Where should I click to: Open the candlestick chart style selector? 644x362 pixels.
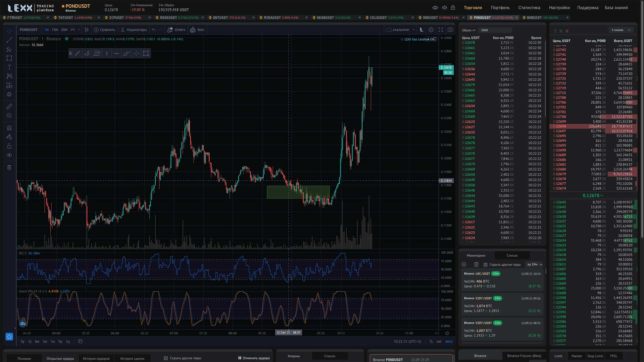[x=87, y=30]
